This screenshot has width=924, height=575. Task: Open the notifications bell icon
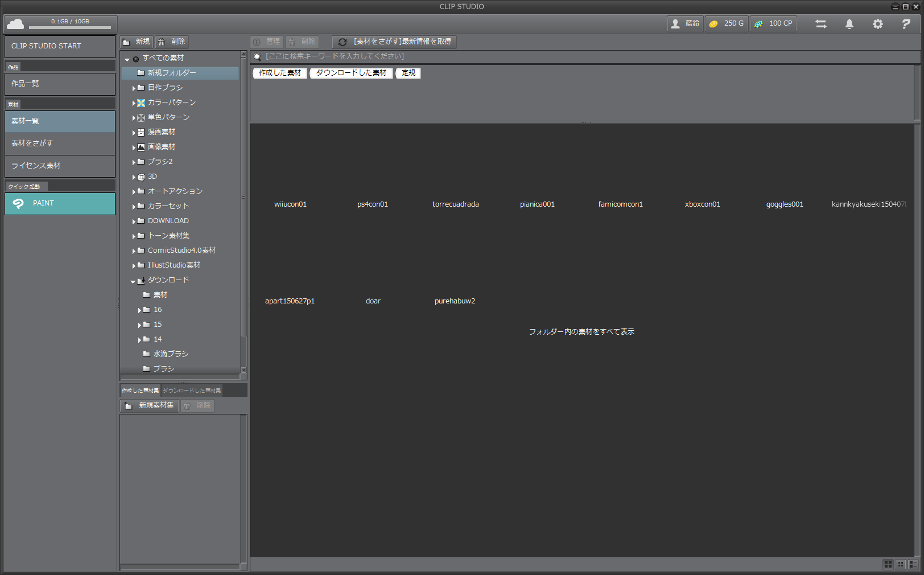point(849,24)
